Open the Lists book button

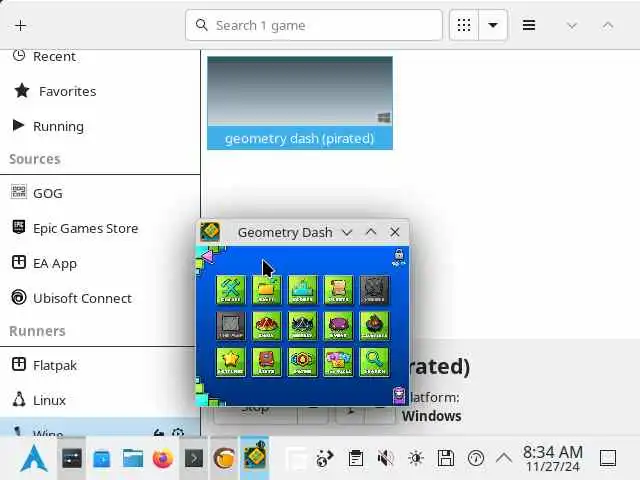(x=267, y=362)
